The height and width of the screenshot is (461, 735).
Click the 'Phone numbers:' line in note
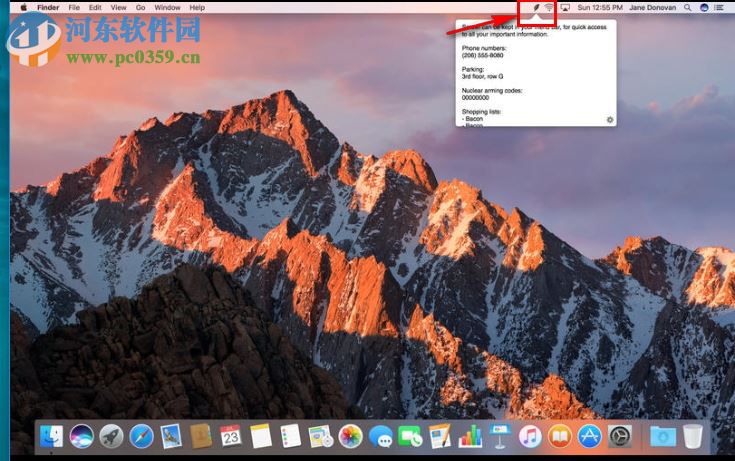tap(484, 48)
